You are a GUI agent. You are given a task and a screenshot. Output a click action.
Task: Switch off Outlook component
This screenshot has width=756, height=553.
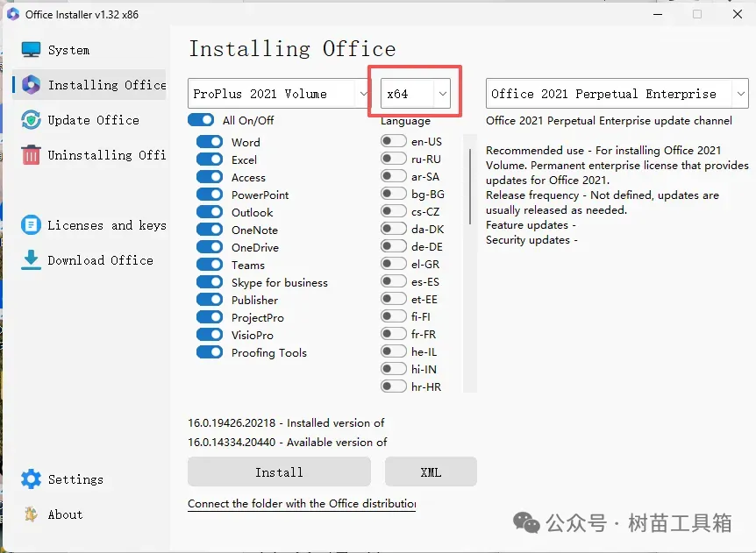(210, 212)
